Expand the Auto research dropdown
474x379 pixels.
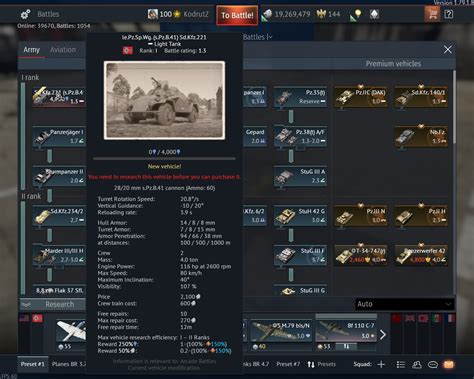tap(404, 304)
